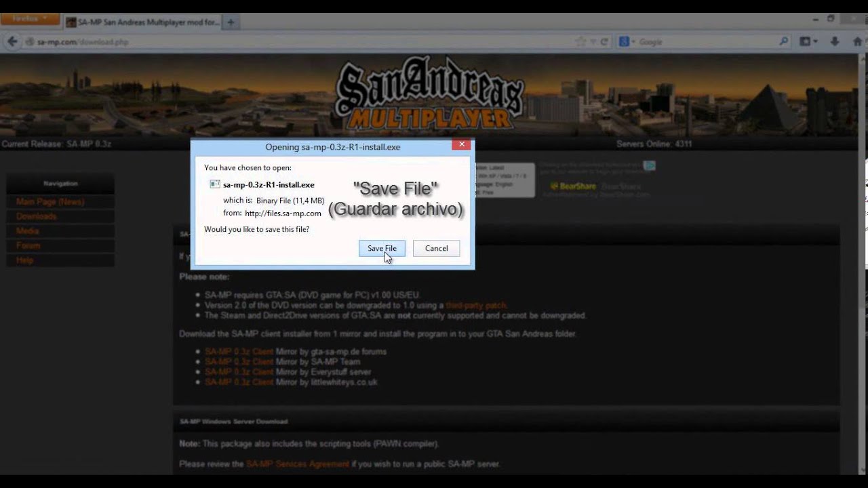Go to the home page icon

(x=856, y=41)
